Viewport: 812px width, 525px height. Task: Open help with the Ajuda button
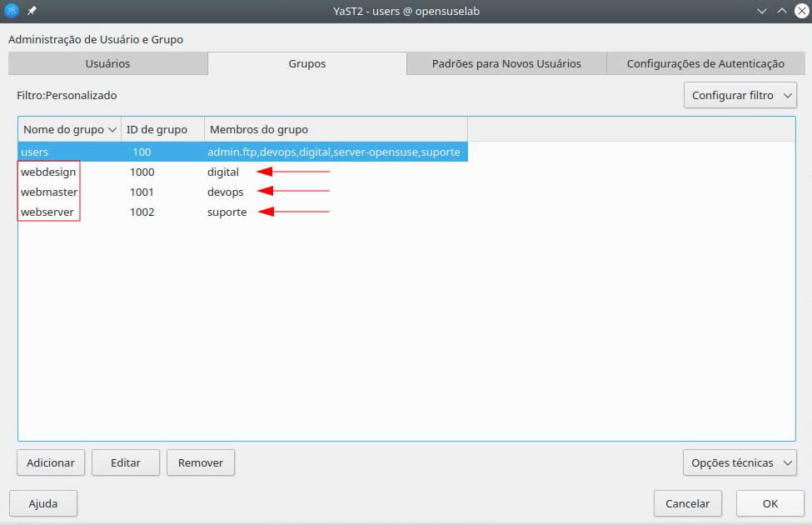pyautogui.click(x=43, y=503)
